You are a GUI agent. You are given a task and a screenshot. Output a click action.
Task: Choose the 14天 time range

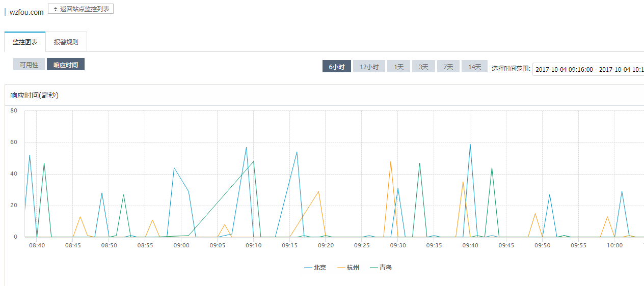[x=475, y=67]
